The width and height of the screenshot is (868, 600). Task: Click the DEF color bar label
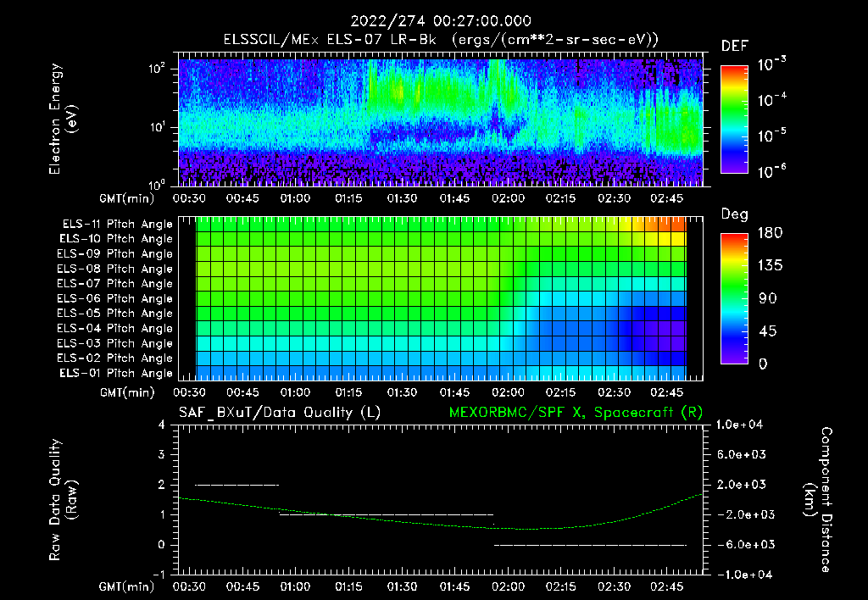click(735, 47)
